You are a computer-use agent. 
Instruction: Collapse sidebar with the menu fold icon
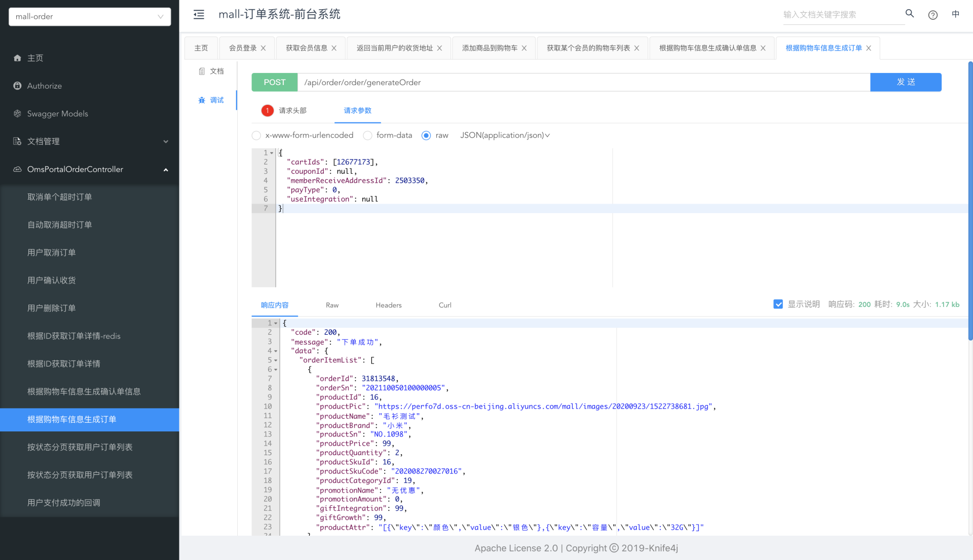(199, 15)
